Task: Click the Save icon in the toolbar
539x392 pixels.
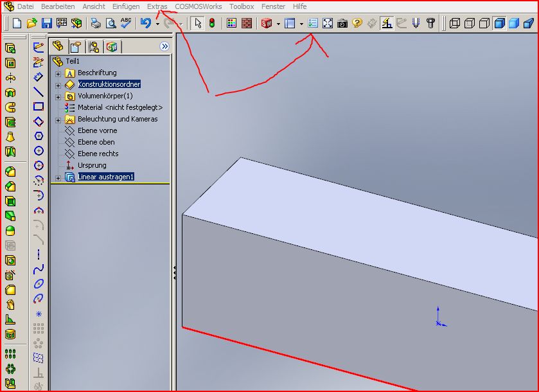Action: point(46,24)
